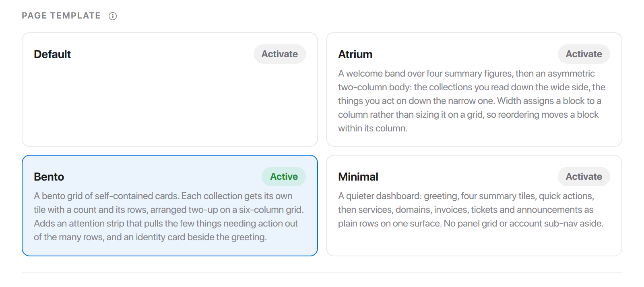
Task: Click the Minimal description text
Action: [x=471, y=210]
